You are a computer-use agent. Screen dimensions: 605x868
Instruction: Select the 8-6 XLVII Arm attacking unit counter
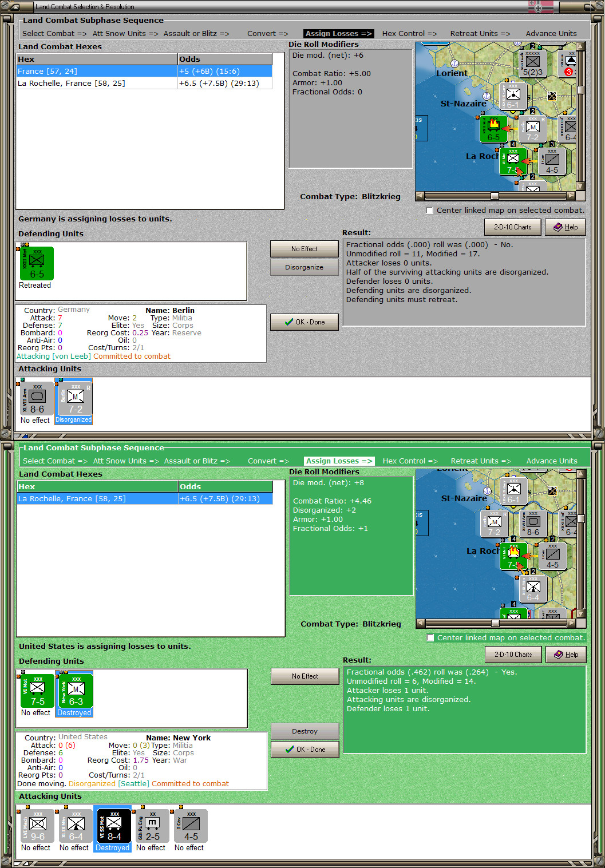pos(37,398)
